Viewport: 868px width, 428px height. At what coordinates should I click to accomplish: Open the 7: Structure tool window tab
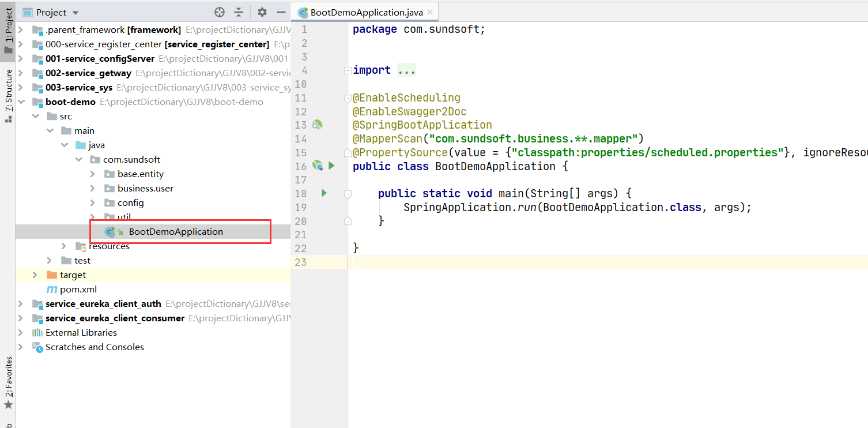coord(8,96)
